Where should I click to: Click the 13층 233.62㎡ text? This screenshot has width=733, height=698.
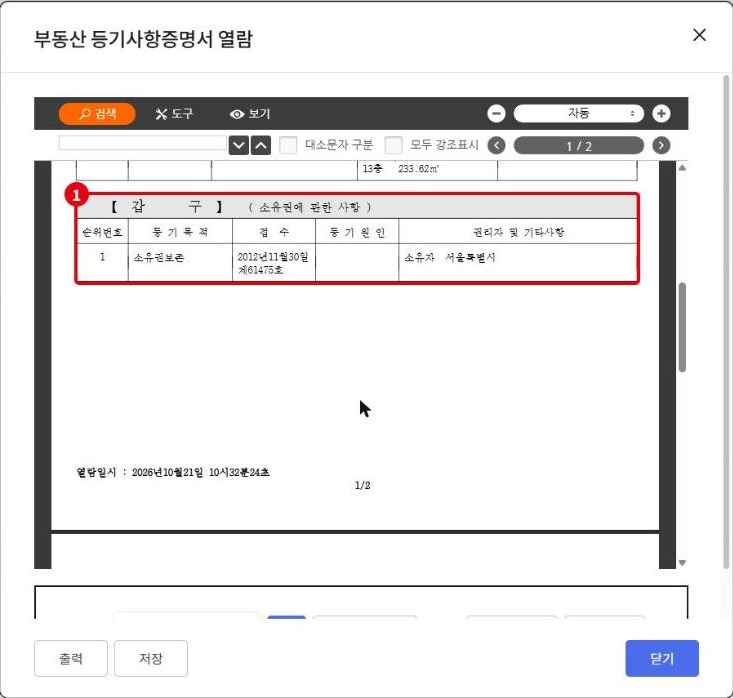coord(401,169)
